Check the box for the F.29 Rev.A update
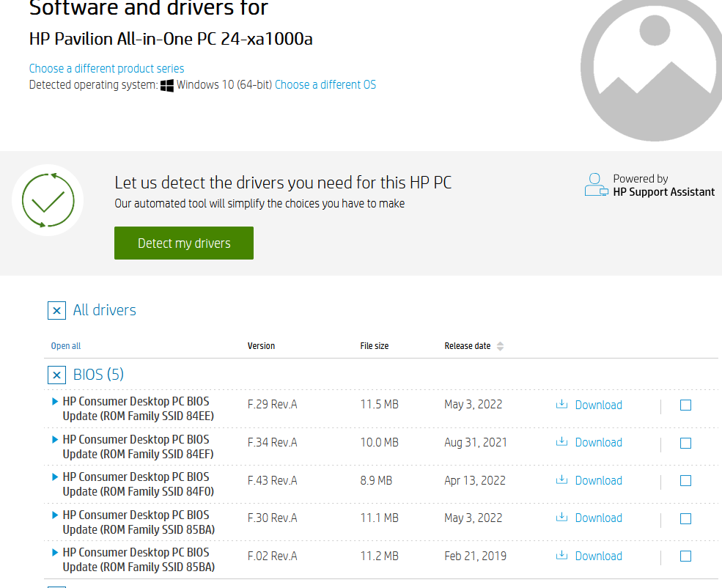Viewport: 722px width, 588px height. click(x=685, y=404)
